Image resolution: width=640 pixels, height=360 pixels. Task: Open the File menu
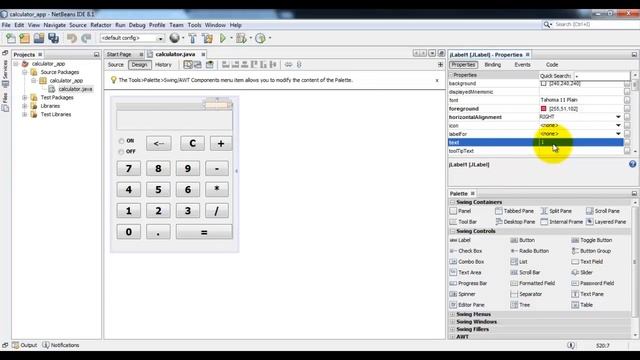(x=6, y=25)
